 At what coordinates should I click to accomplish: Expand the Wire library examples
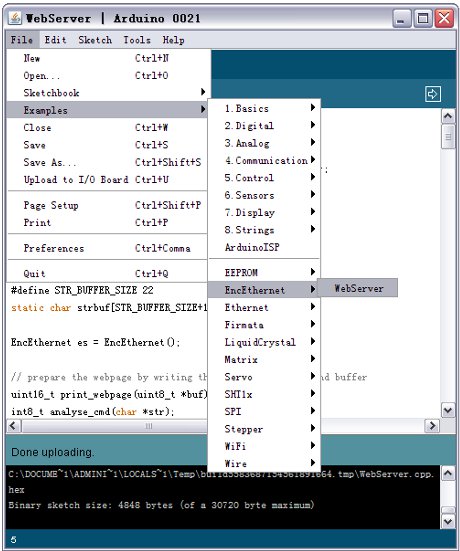[x=264, y=464]
